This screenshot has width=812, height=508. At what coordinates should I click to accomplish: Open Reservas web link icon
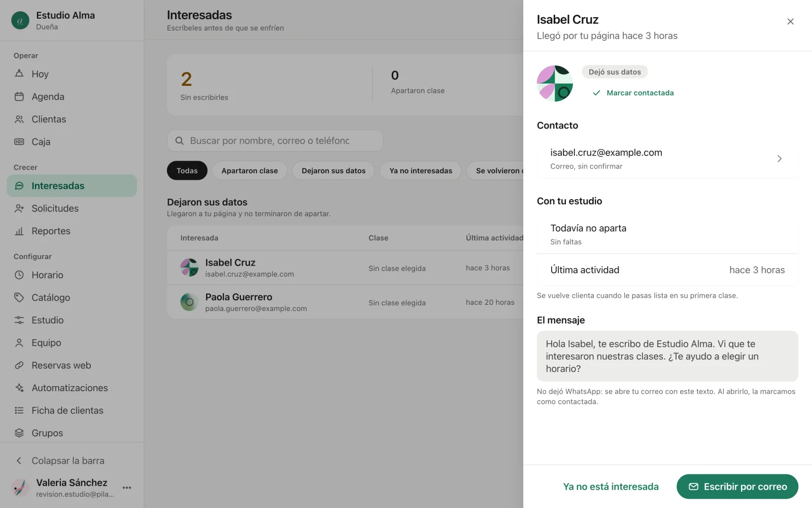[x=19, y=365]
